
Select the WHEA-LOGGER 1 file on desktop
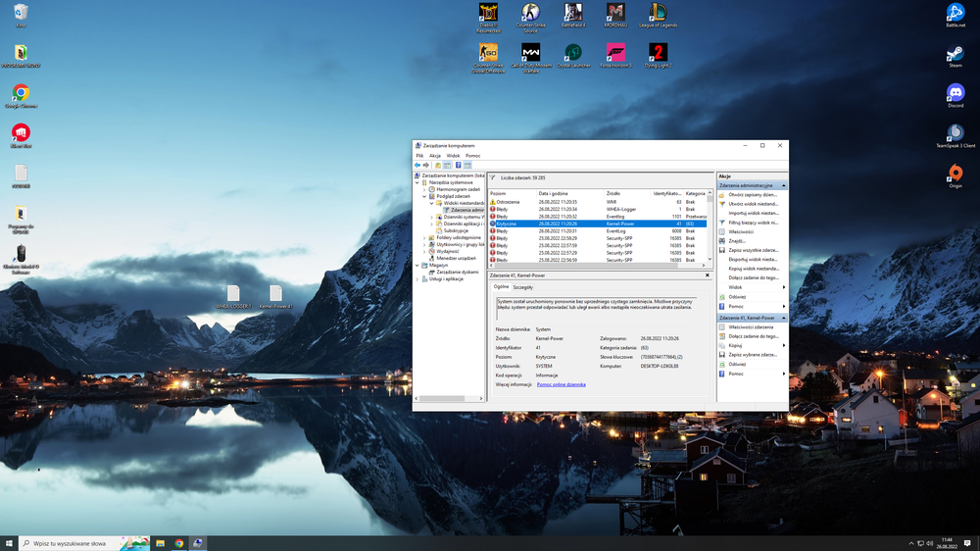click(233, 297)
